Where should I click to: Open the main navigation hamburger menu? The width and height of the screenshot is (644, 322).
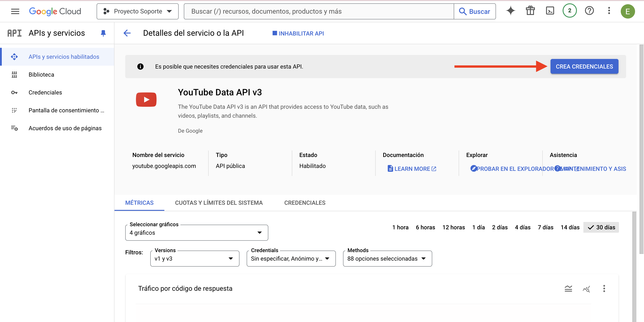(x=15, y=11)
